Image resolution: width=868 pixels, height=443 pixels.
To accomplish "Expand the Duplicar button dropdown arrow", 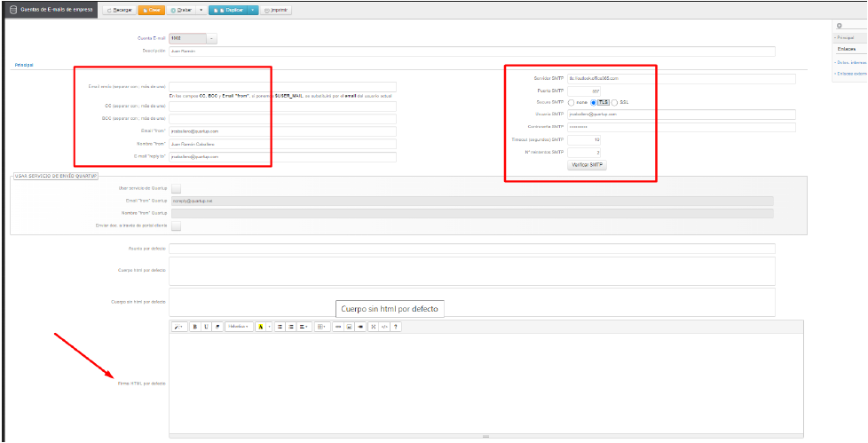I will coord(253,11).
